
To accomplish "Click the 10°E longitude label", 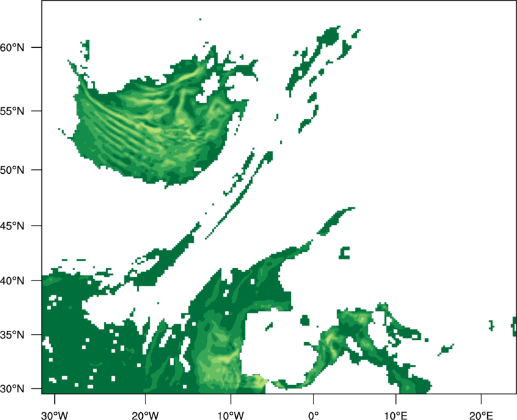I will [x=396, y=415].
